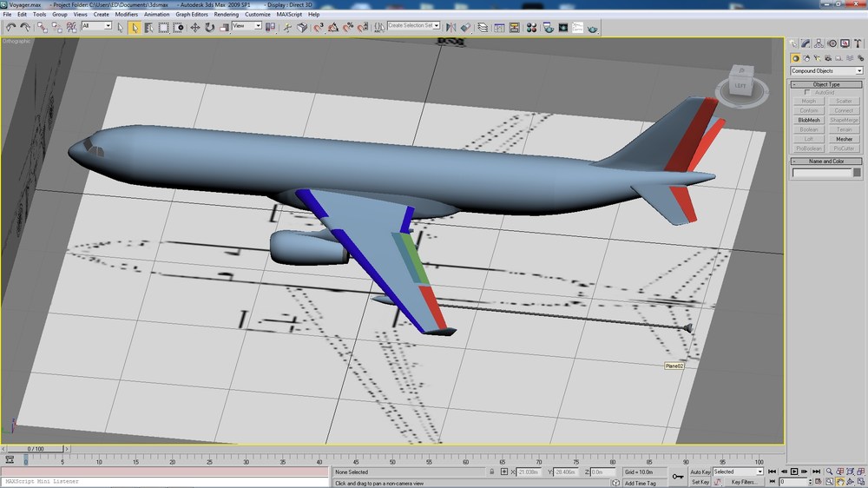The width and height of the screenshot is (868, 488).
Task: Open Render Setup teapot icon
Action: pos(548,27)
